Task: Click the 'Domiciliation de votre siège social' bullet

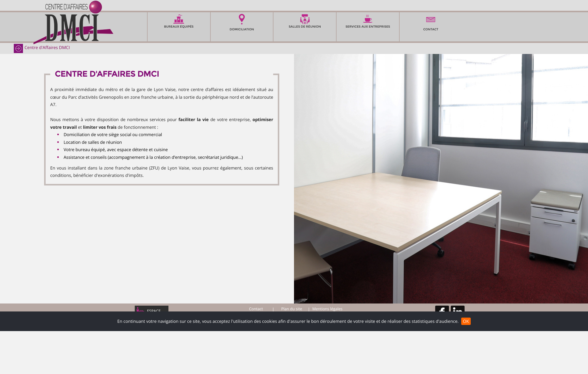Action: click(113, 135)
